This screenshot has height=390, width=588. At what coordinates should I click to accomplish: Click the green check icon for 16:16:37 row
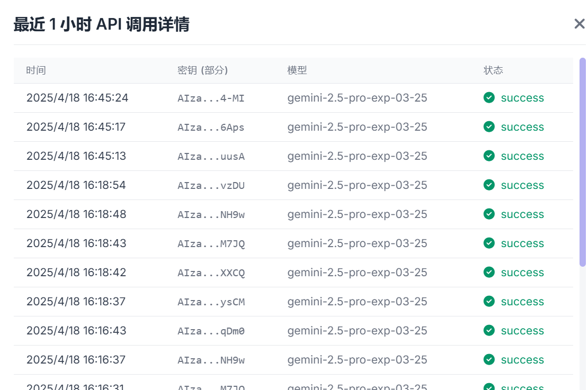coord(489,359)
